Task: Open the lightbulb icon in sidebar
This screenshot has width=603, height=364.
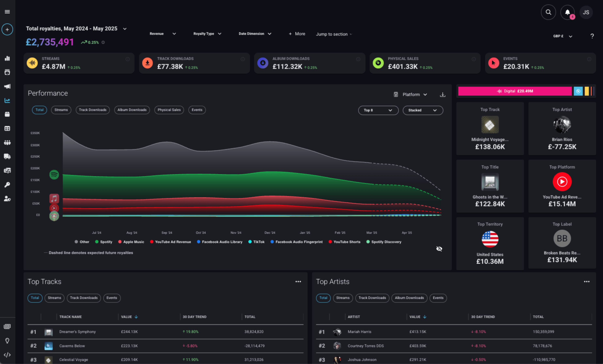Action: tap(7, 341)
